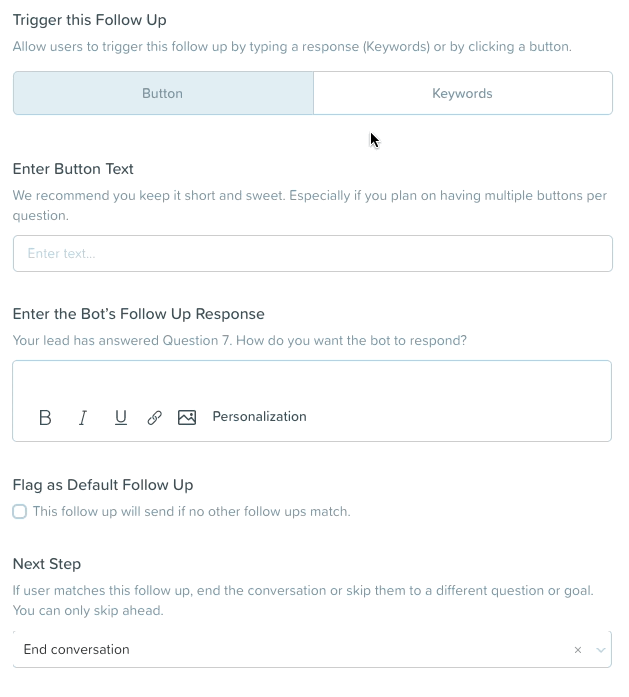Click the Trigger this Follow Up heading
629x697 pixels.
89,20
